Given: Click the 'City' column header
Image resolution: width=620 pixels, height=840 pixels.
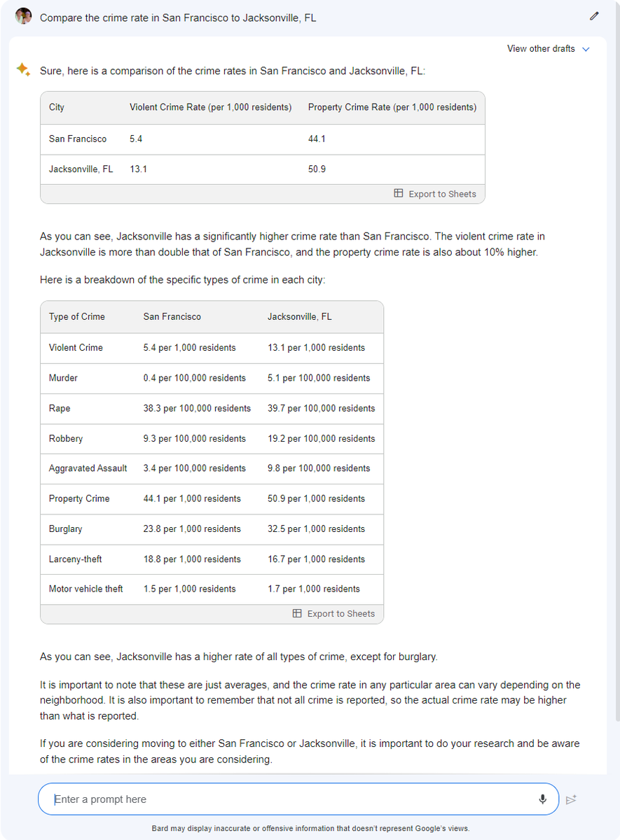Looking at the screenshot, I should pyautogui.click(x=57, y=107).
